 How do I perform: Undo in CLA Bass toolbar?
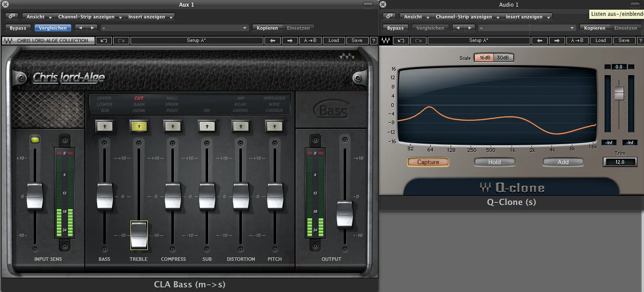click(x=104, y=40)
